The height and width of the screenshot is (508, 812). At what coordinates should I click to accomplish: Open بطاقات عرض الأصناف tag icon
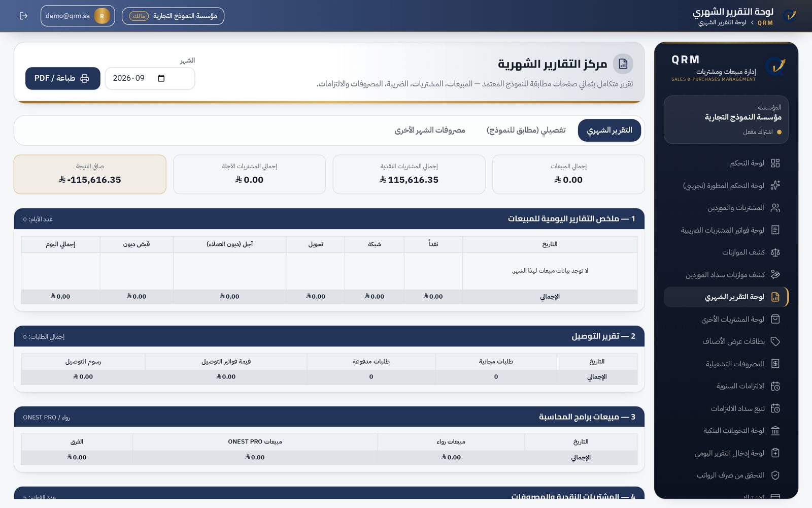point(775,341)
